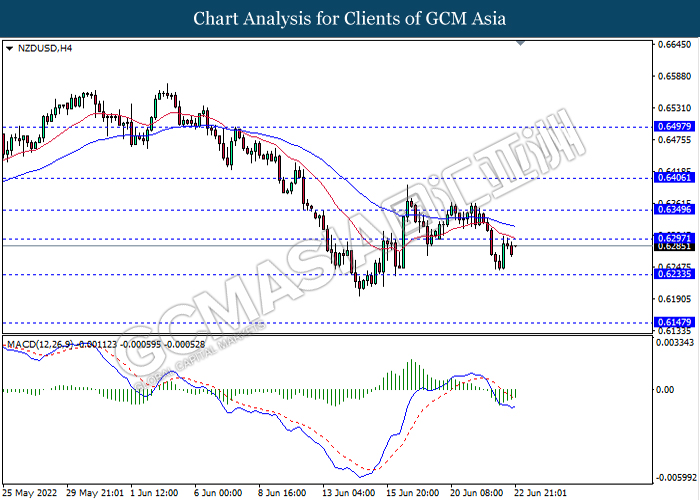Click the MACD -0.005992 scale value
The width and height of the screenshot is (700, 500).
click(x=675, y=478)
